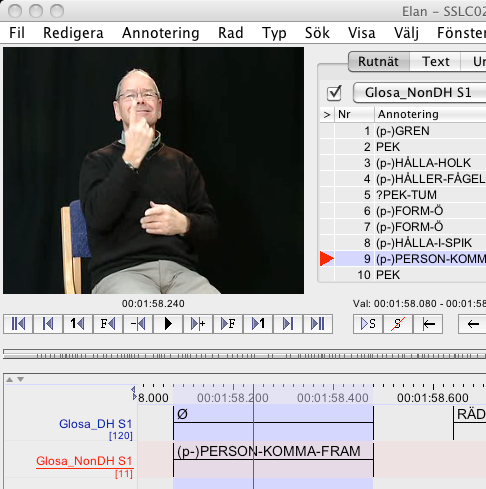Select the (p-)PERSON-KOMMA-FRAM timeline annotation
486x489 pixels.
273,459
